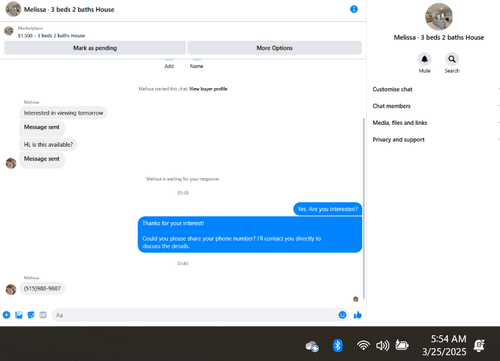Check the battery status icon
500x361 pixels.
coord(402,345)
